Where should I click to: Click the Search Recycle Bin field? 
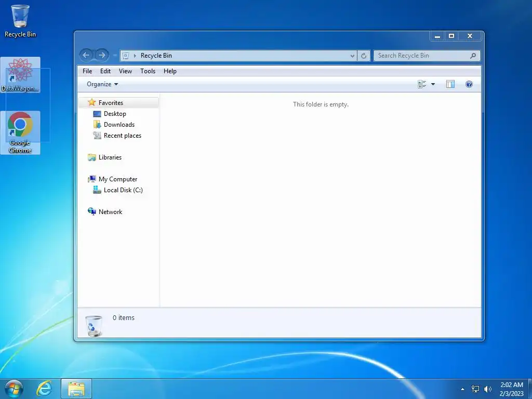(427, 56)
